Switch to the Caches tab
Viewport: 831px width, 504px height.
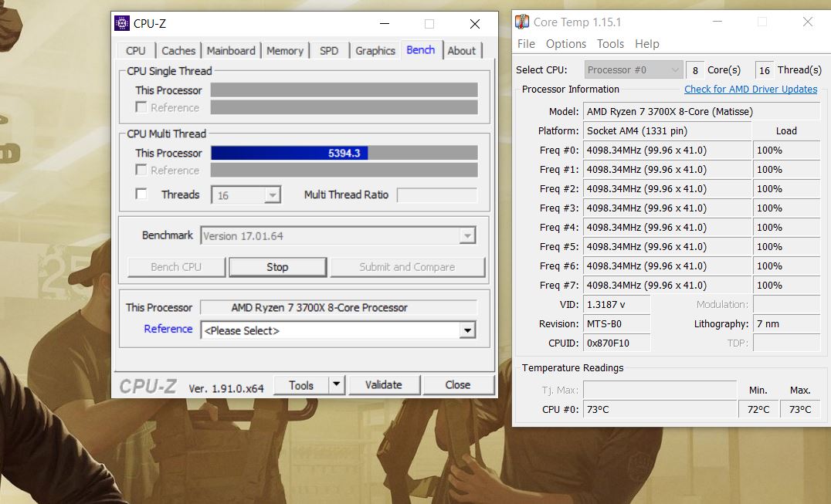pos(178,51)
